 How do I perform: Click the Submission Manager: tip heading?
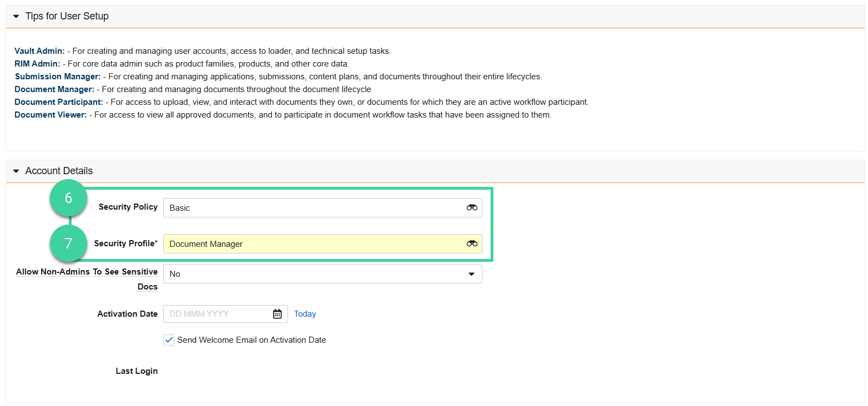(x=58, y=77)
